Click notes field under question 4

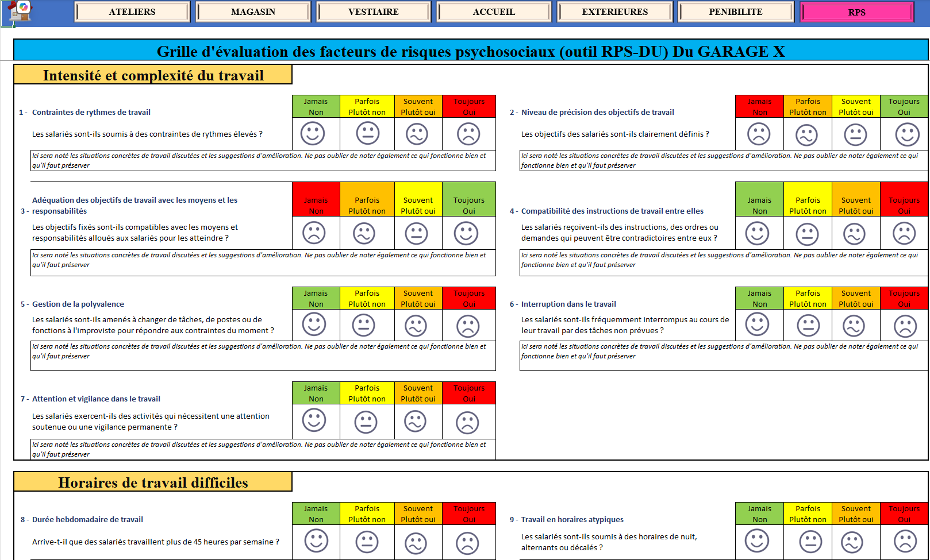723,262
